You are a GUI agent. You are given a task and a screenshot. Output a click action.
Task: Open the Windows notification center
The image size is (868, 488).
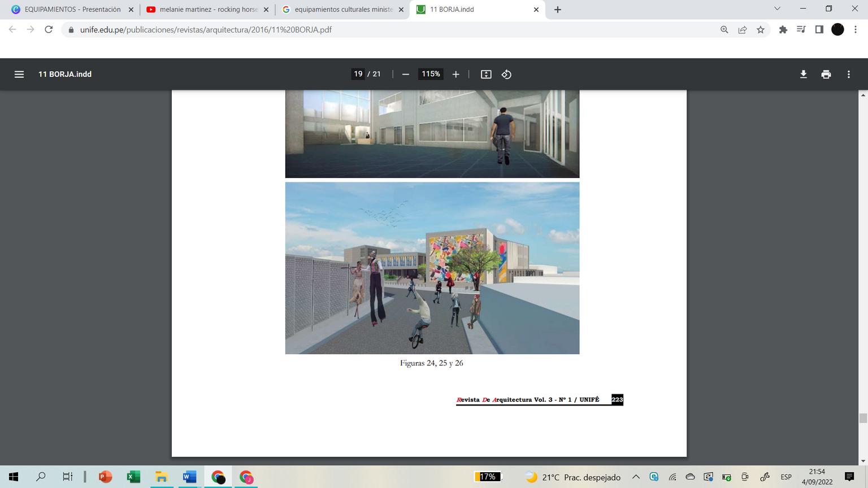pyautogui.click(x=849, y=477)
